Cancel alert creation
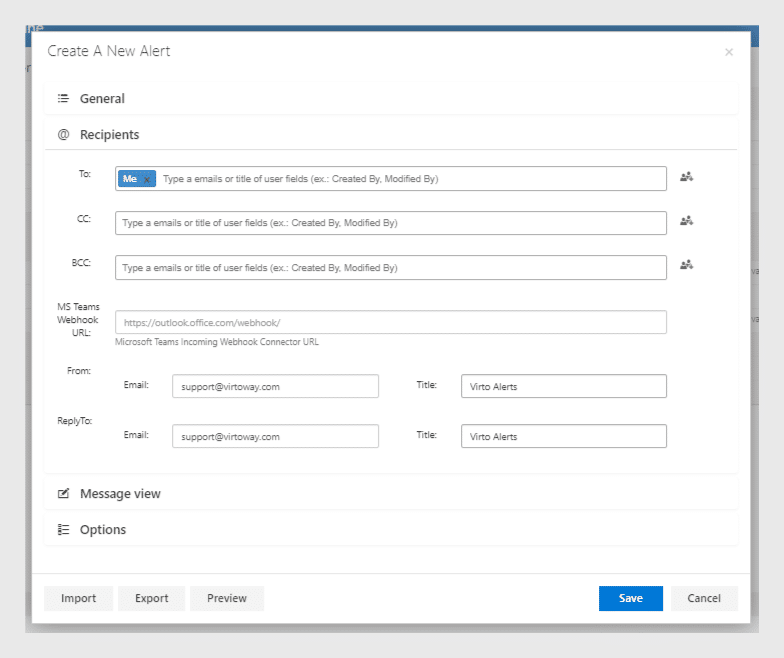This screenshot has height=658, width=784. point(704,598)
